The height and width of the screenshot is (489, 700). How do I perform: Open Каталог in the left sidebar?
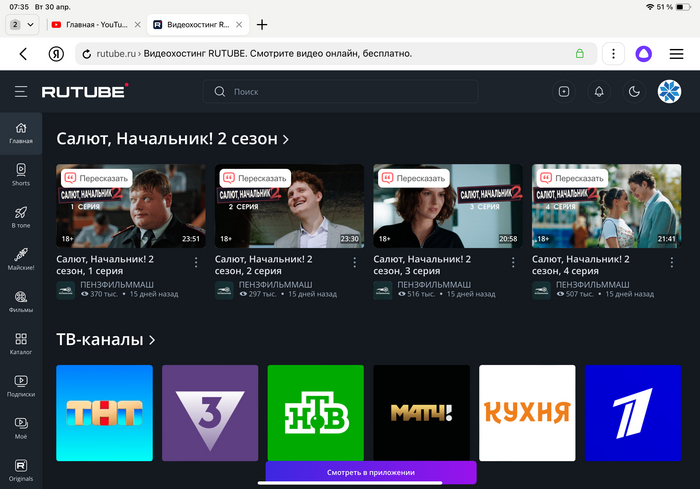point(21,344)
